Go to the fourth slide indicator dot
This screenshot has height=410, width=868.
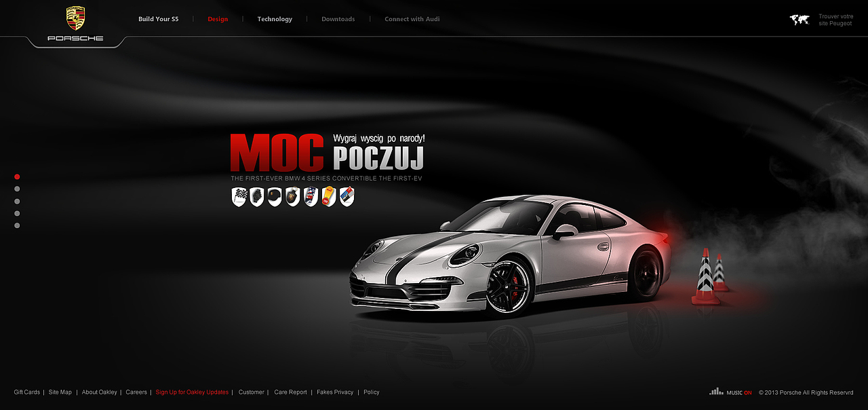[17, 213]
